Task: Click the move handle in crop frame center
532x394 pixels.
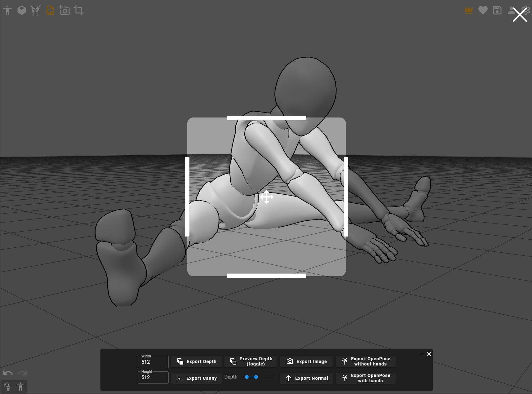Action: click(267, 197)
